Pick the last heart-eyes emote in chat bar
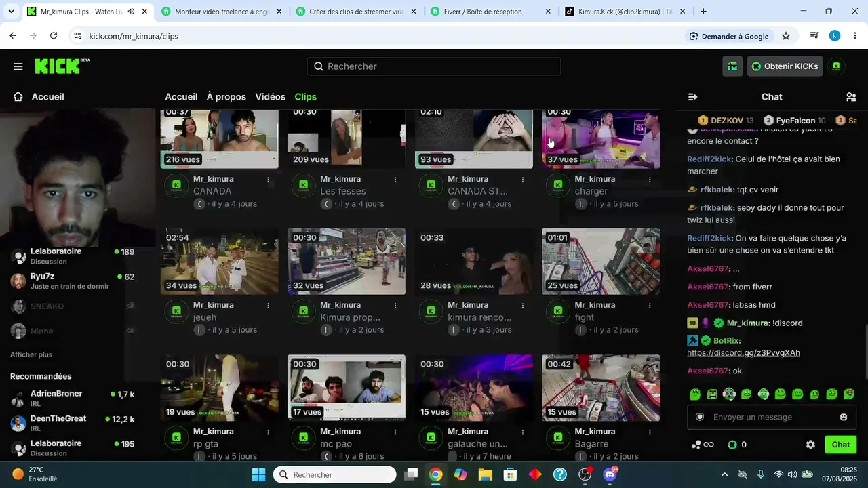This screenshot has width=868, height=488. pos(849,394)
